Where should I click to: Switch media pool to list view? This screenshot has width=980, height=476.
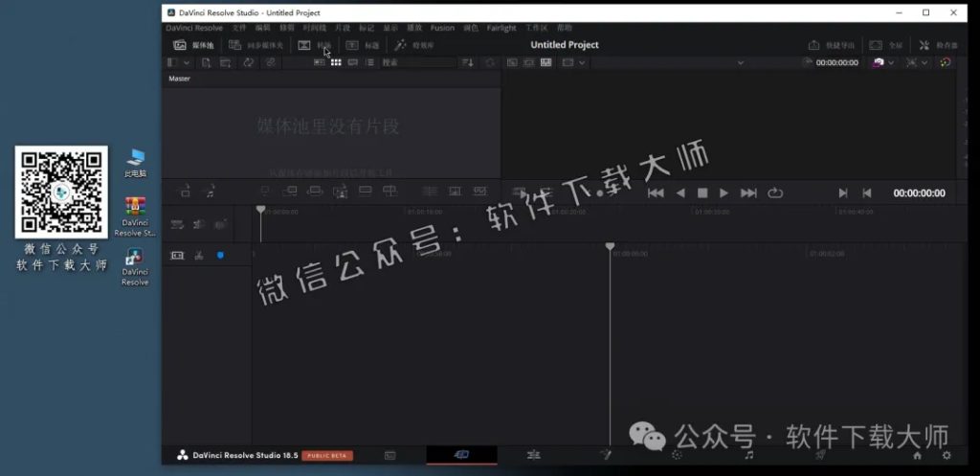[369, 62]
